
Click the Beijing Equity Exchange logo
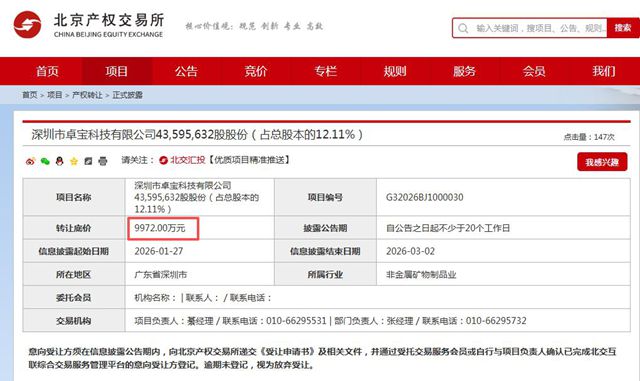89,25
